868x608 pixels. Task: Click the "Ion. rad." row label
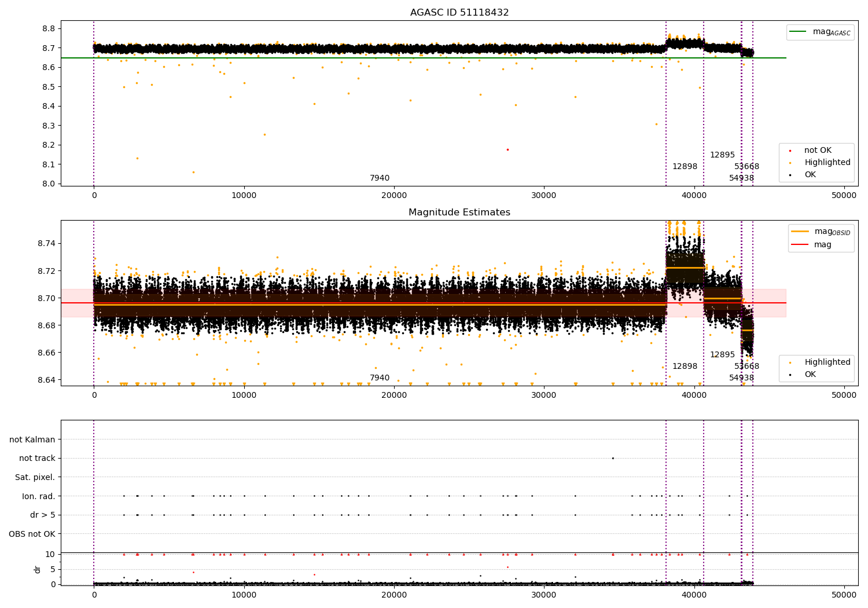[x=39, y=496]
